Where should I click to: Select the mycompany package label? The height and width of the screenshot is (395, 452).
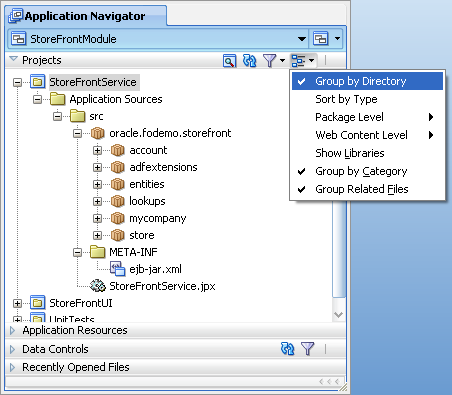(x=158, y=218)
